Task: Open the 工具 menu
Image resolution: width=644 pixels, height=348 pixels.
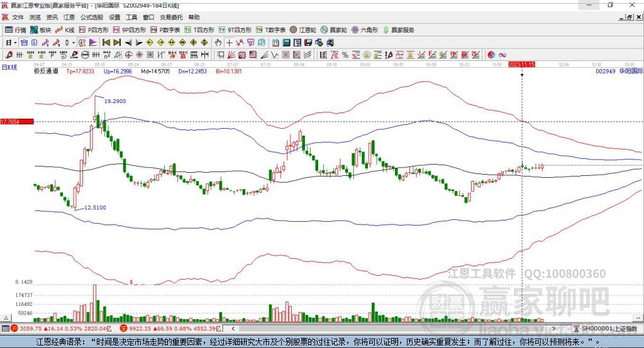Action: coord(131,17)
